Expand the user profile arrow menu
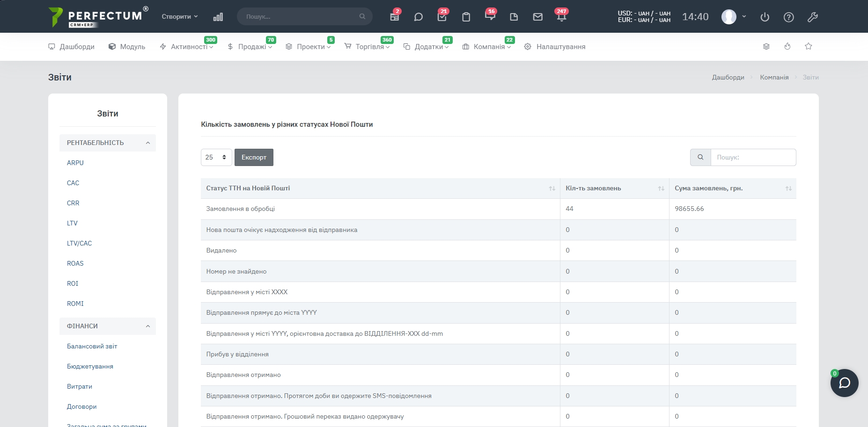Image resolution: width=868 pixels, height=427 pixels. click(x=744, y=16)
